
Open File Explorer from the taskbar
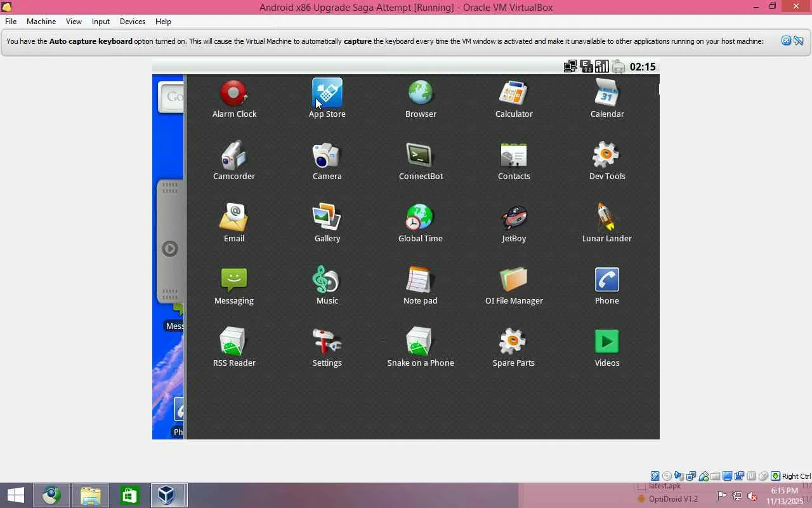pos(91,495)
